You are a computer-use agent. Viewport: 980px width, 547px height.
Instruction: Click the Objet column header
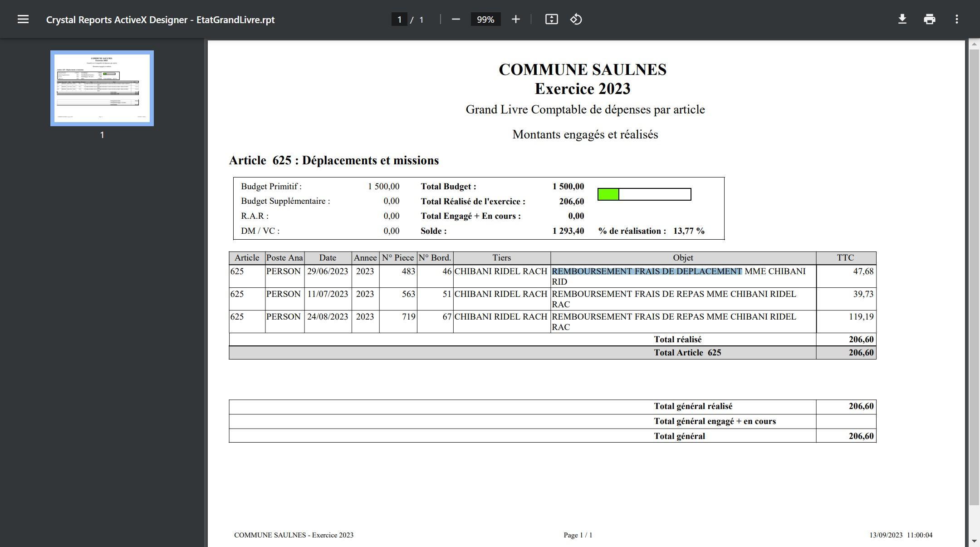tap(683, 258)
